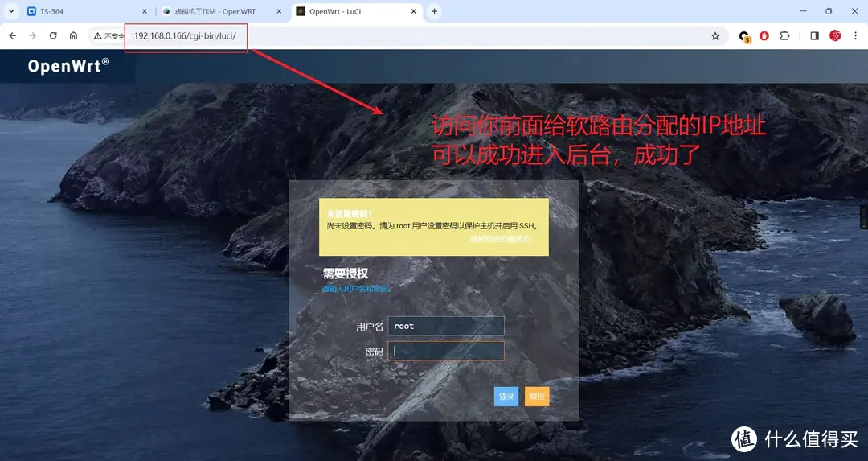Switch to the 虚拟机工作站 - OpenWRT tab

point(222,11)
